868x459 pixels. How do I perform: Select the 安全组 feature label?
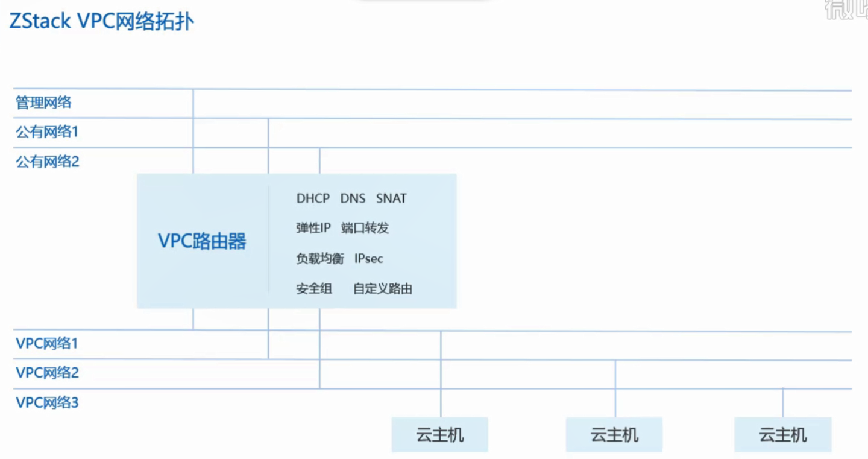click(313, 289)
